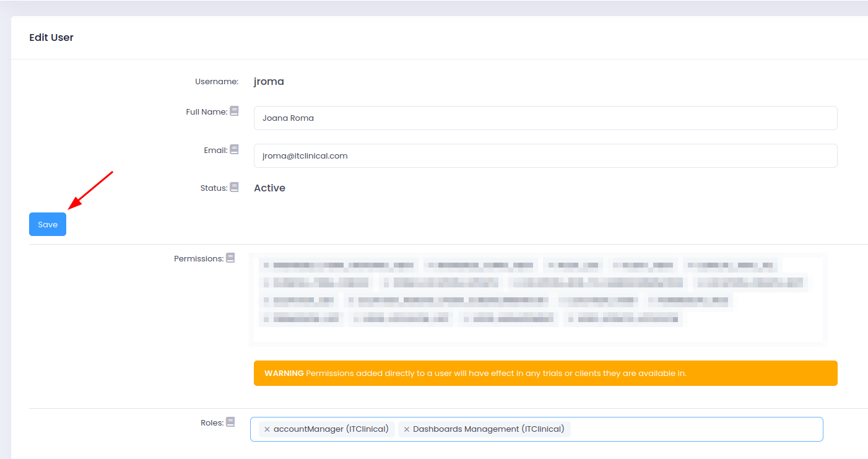Open the Status field help icon

tap(234, 187)
